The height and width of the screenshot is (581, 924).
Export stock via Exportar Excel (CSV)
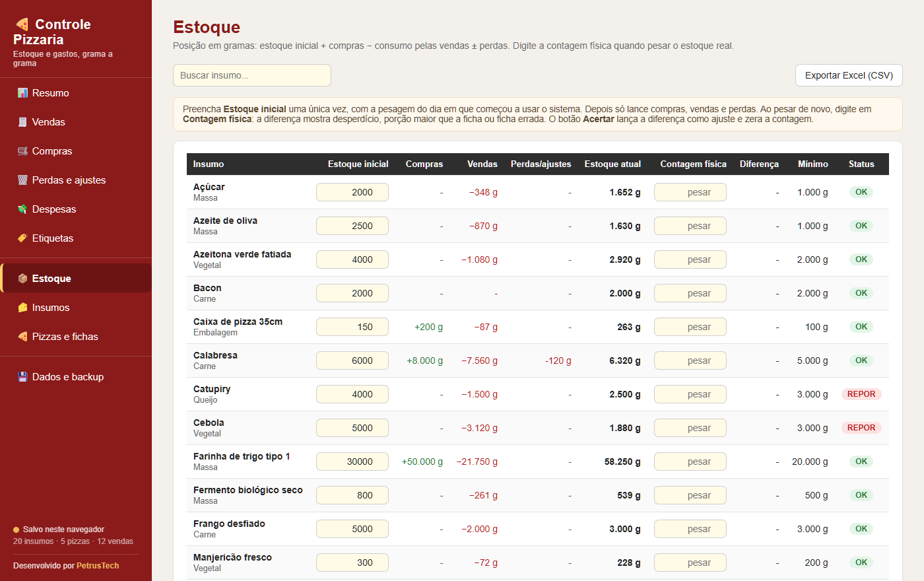click(849, 75)
